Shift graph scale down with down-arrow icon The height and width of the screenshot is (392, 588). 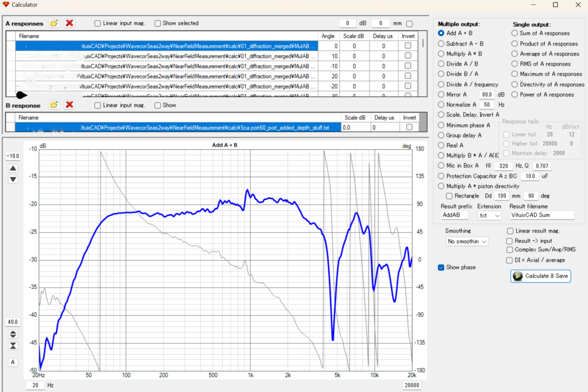coord(13,180)
